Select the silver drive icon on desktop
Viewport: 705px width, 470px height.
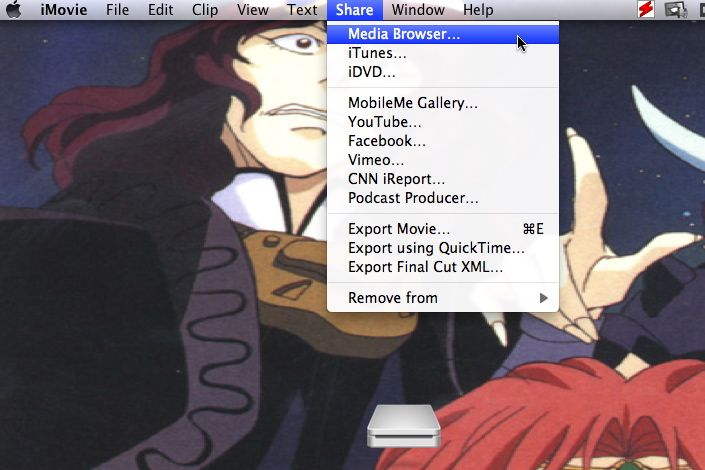click(403, 425)
